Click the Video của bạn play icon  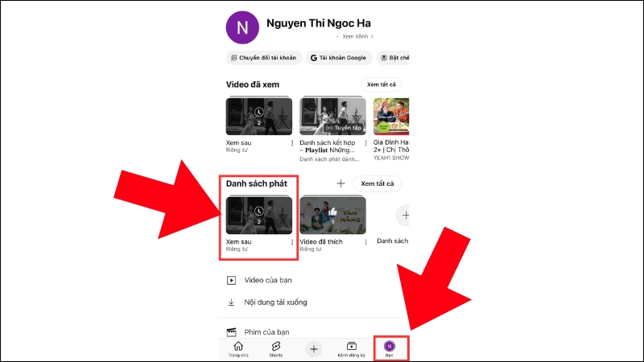pyautogui.click(x=231, y=280)
